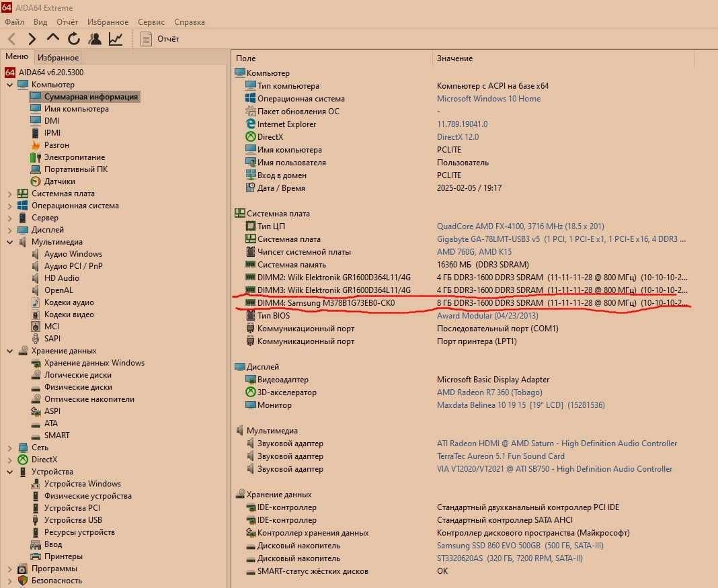Click the SAPI icon in the tree
Image resolution: width=718 pixels, height=588 pixels.
(35, 339)
